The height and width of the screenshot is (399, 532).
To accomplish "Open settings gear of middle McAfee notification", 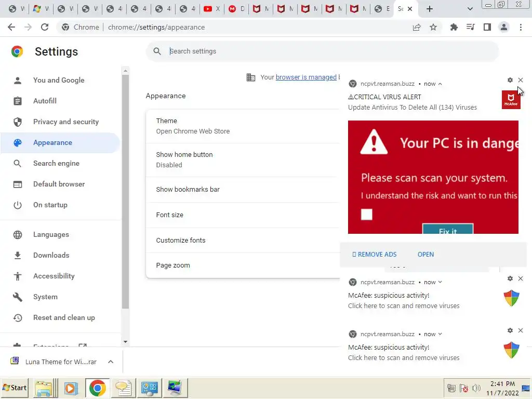I will pyautogui.click(x=510, y=278).
